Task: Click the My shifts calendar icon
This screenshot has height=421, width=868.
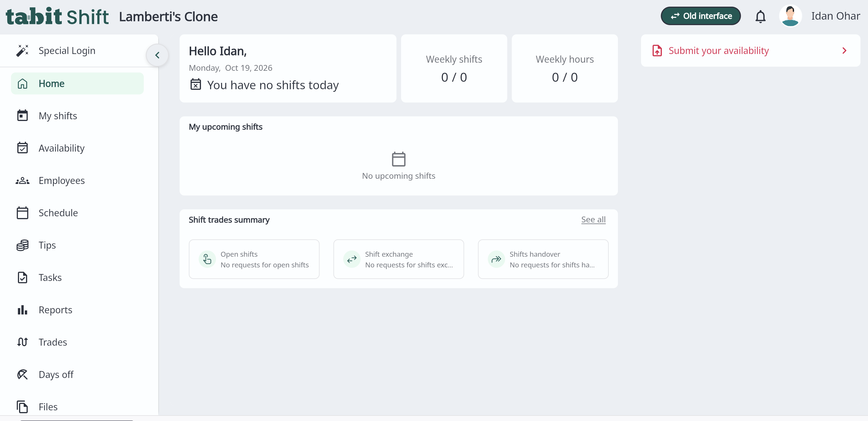Action: pos(22,116)
